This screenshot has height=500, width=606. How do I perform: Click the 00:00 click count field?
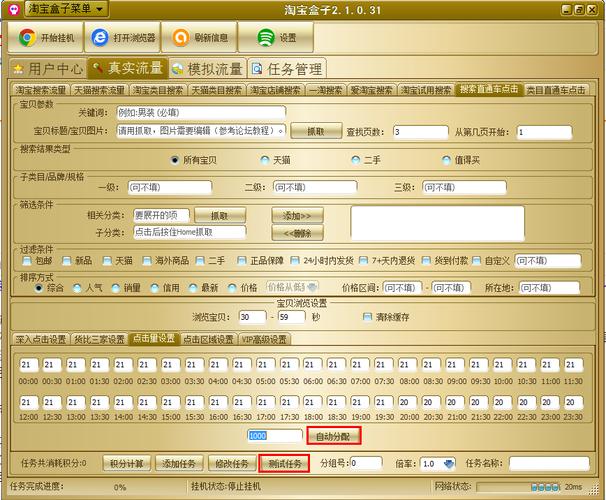click(x=29, y=364)
